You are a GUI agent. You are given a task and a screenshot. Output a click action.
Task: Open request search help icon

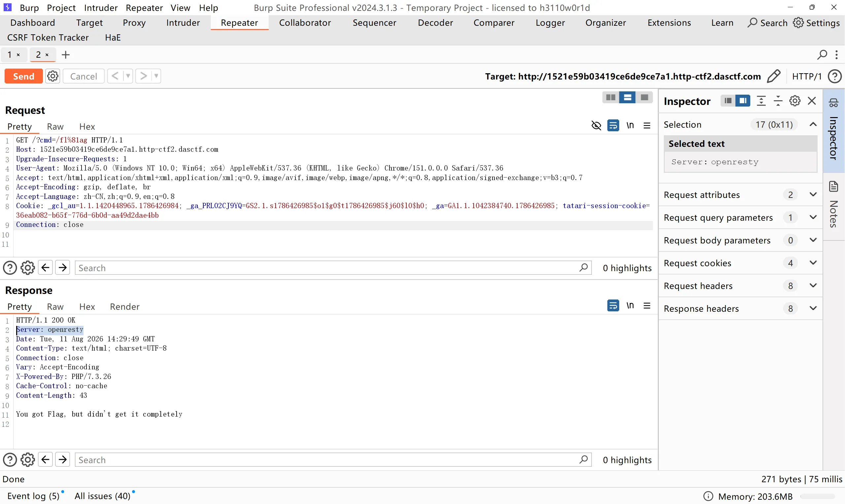(10, 268)
